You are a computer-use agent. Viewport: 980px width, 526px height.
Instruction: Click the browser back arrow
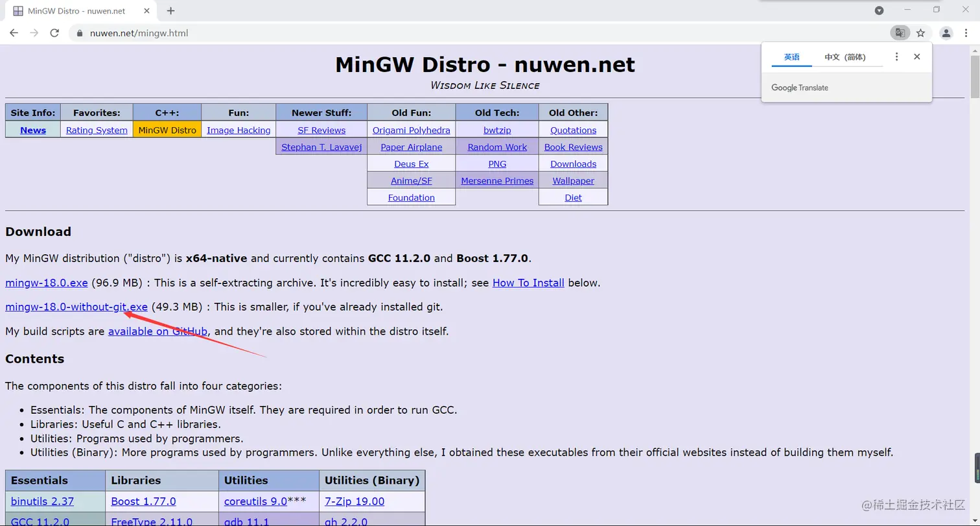coord(14,33)
